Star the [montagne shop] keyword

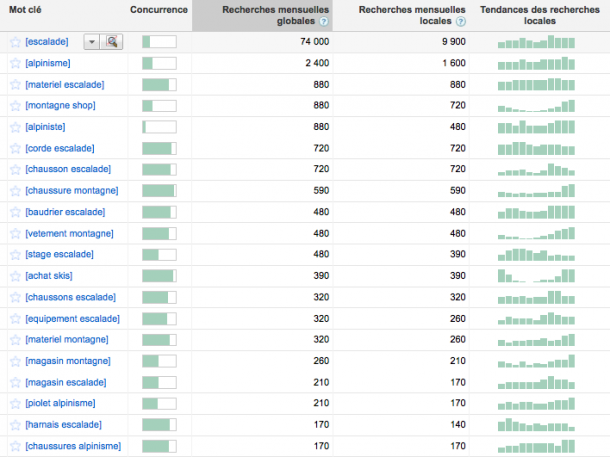point(15,106)
